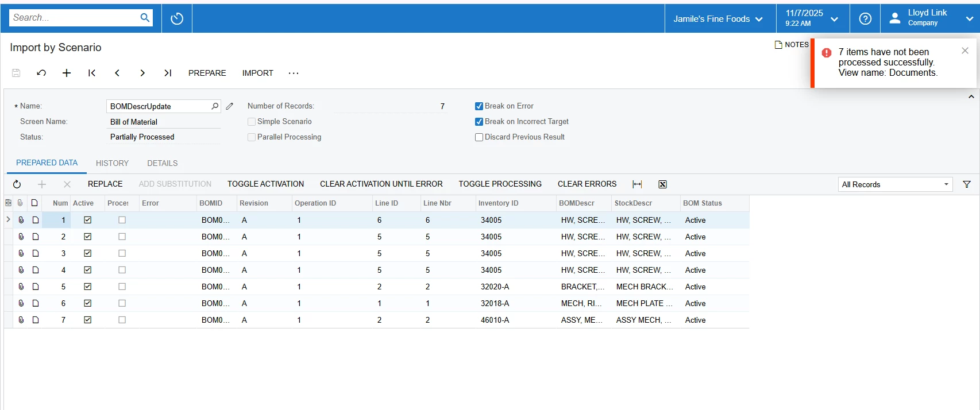Click CLEAR ACTIVATION UNTIL ERROR button

coord(381,184)
